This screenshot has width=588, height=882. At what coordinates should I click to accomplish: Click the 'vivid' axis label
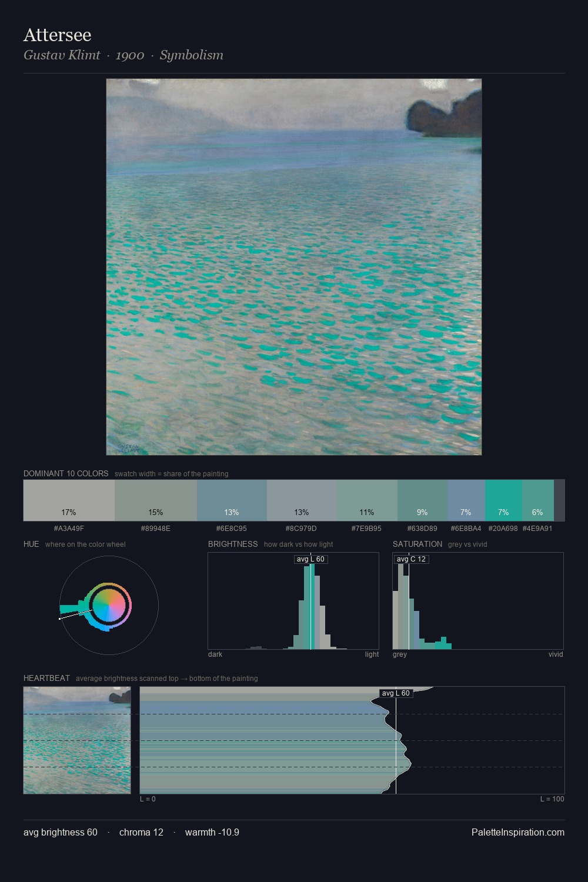556,654
